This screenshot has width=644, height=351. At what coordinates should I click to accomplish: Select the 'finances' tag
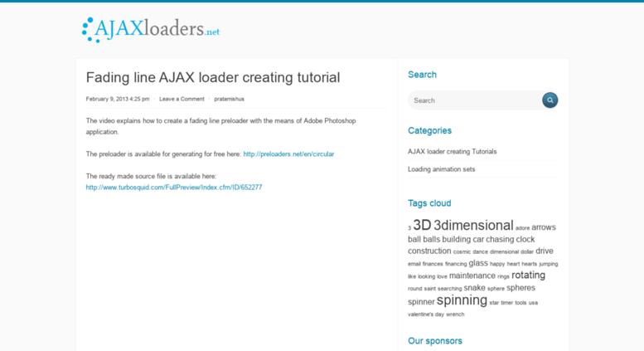tap(433, 264)
